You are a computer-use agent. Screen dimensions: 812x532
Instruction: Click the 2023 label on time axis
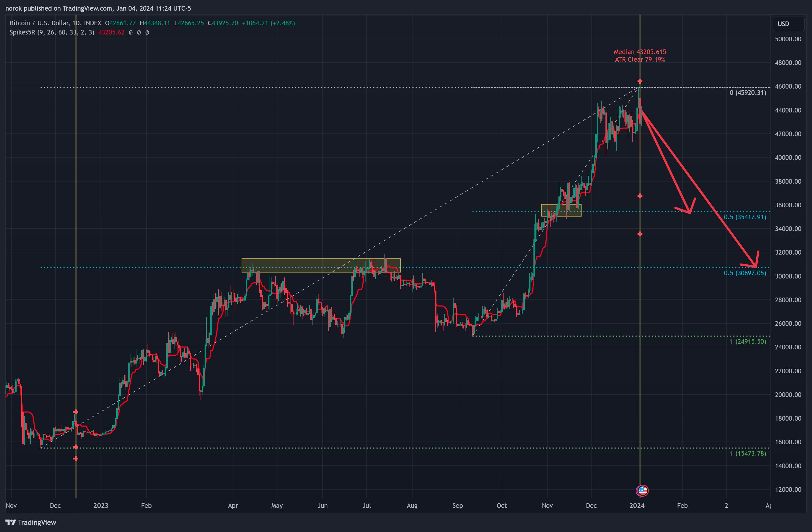(101, 505)
